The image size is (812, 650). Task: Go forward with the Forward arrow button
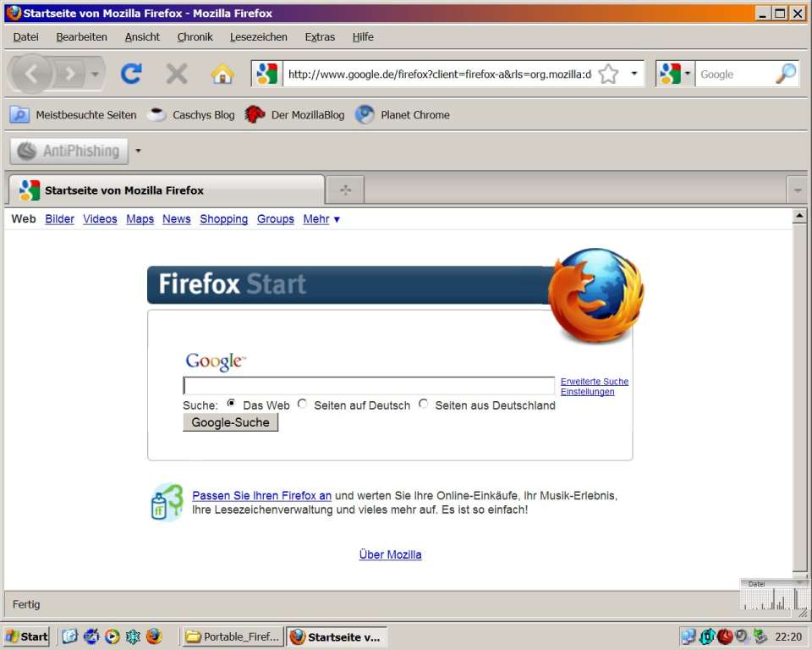(x=70, y=74)
